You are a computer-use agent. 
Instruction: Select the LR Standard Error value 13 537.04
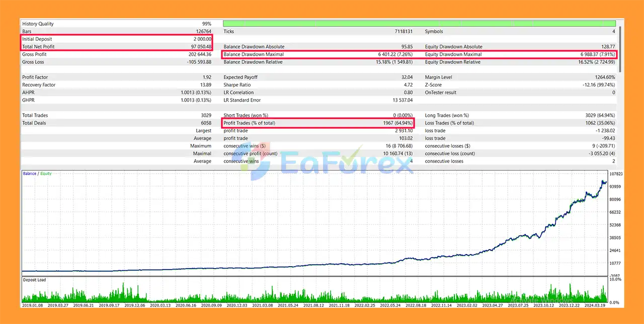402,100
